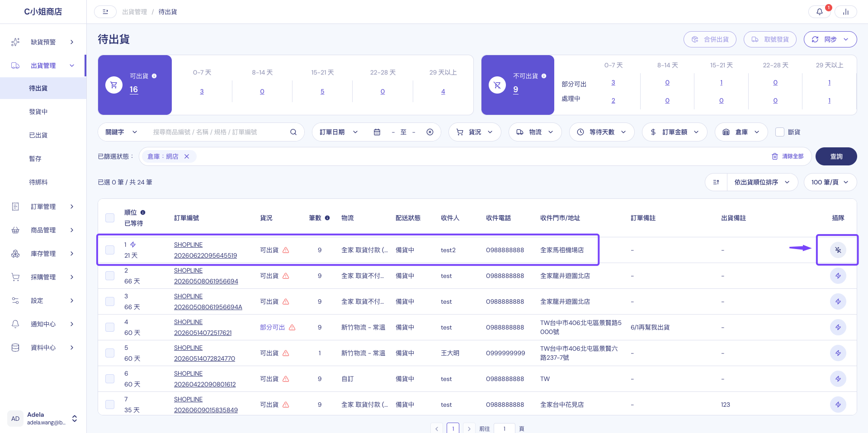Remove the 倉庫：網店 filter tag

[187, 156]
